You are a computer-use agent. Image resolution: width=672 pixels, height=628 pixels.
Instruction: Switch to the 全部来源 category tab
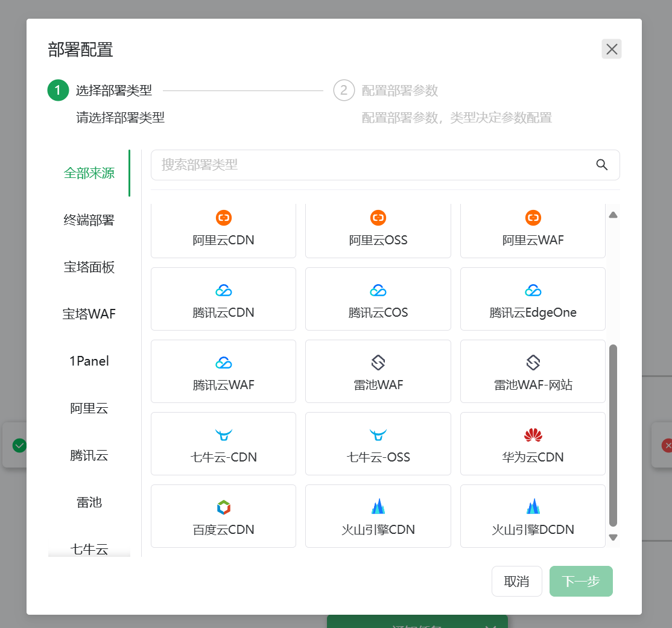tap(89, 173)
